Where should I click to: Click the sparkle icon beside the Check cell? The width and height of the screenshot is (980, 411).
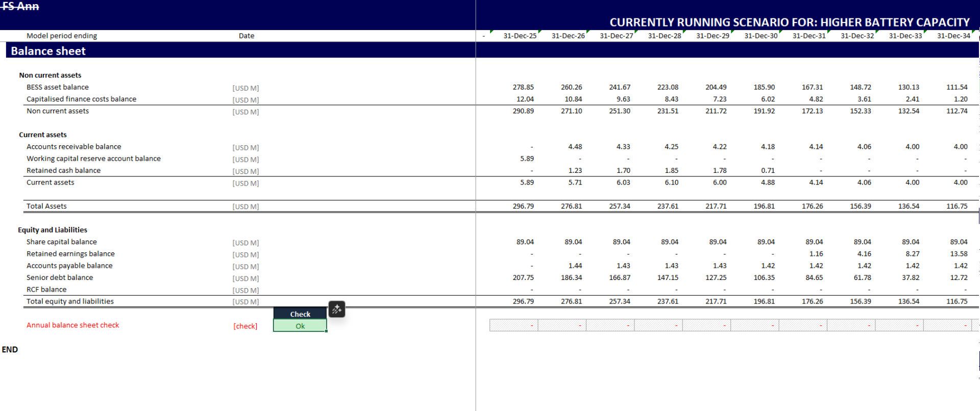pyautogui.click(x=336, y=309)
